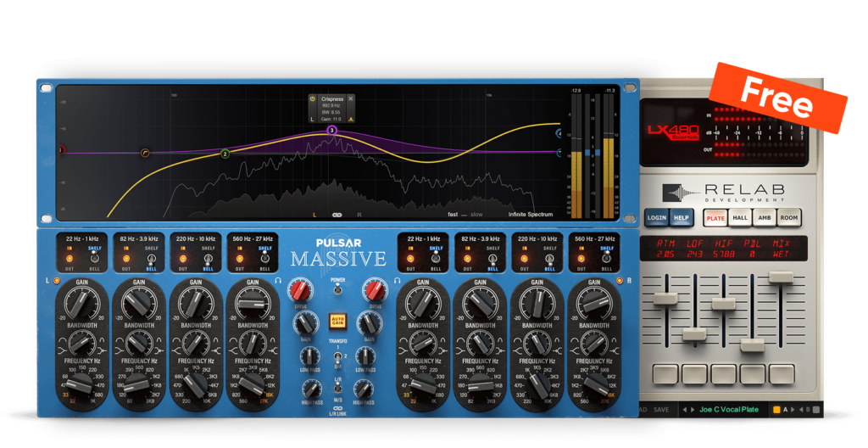The image size is (868, 448).
Task: Click the left 560 Hz - 27 kHz band FREQUENCY knob
Action: pyautogui.click(x=253, y=383)
